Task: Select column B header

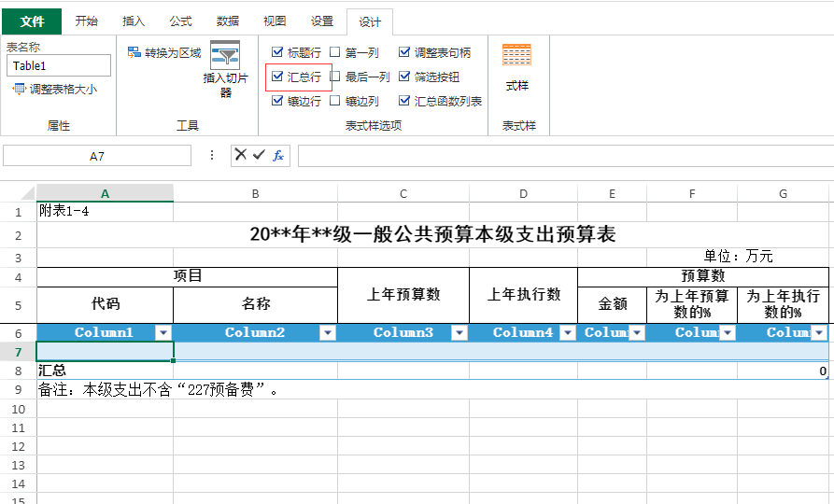Action: click(x=255, y=193)
